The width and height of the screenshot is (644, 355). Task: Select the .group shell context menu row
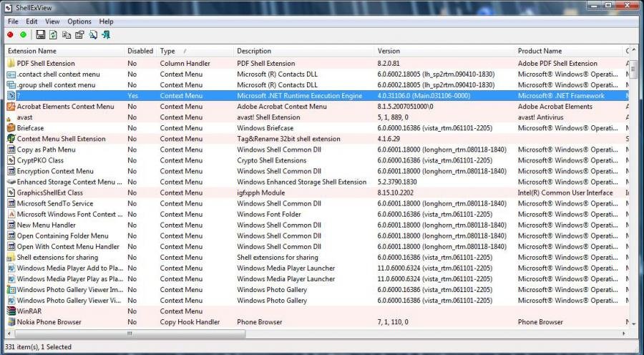pyautogui.click(x=317, y=84)
